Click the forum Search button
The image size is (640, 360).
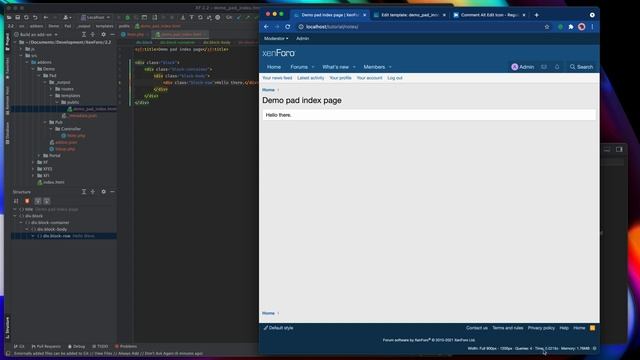[x=581, y=67]
